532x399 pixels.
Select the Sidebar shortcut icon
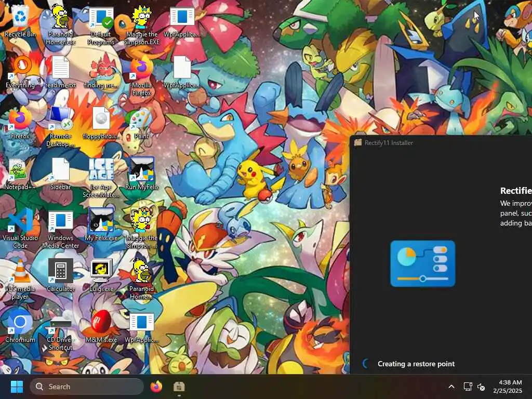tap(60, 174)
